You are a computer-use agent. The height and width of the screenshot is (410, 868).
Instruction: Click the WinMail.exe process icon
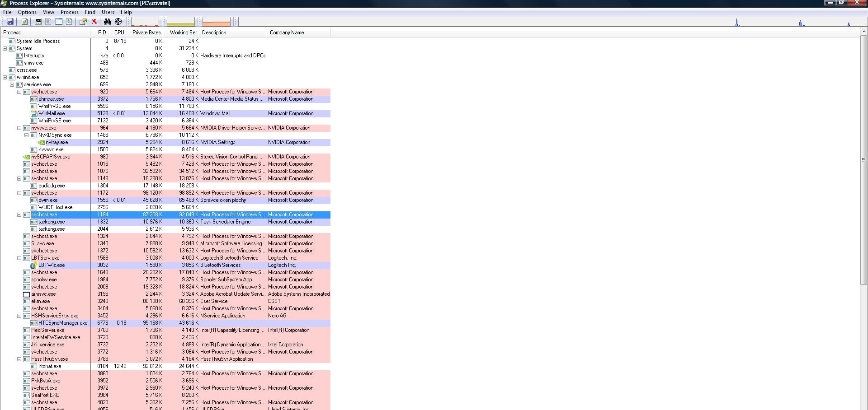pos(34,113)
